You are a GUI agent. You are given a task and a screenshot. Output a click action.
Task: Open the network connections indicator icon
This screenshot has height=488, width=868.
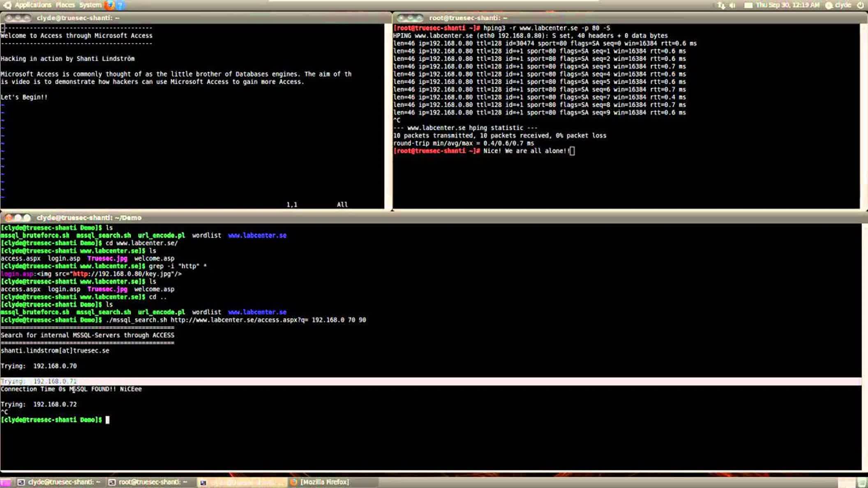[x=721, y=5]
